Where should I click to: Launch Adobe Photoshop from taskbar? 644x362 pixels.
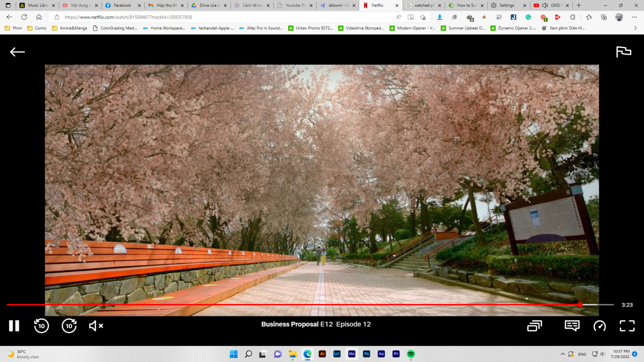tap(366, 354)
